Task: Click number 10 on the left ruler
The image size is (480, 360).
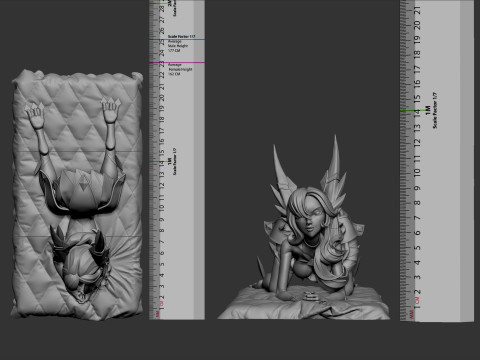Action: [162, 207]
